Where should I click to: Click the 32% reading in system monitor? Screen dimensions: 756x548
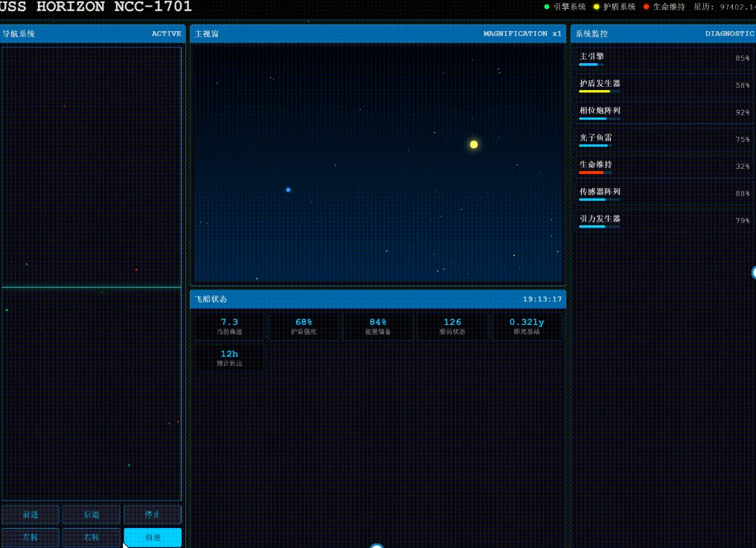742,167
